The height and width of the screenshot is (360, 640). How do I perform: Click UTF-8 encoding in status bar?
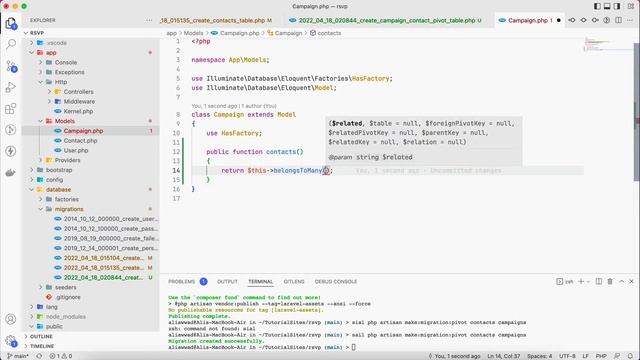click(567, 356)
